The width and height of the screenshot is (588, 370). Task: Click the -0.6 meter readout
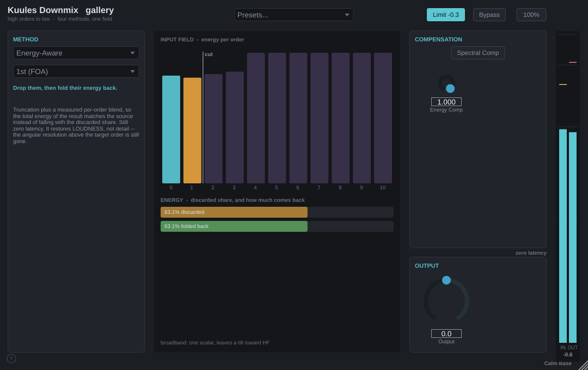[568, 355]
